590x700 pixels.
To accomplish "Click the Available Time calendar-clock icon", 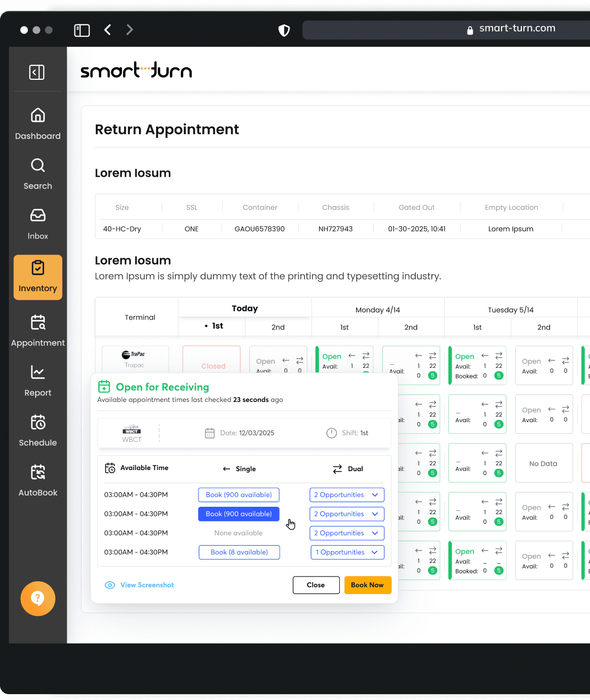I will 110,468.
